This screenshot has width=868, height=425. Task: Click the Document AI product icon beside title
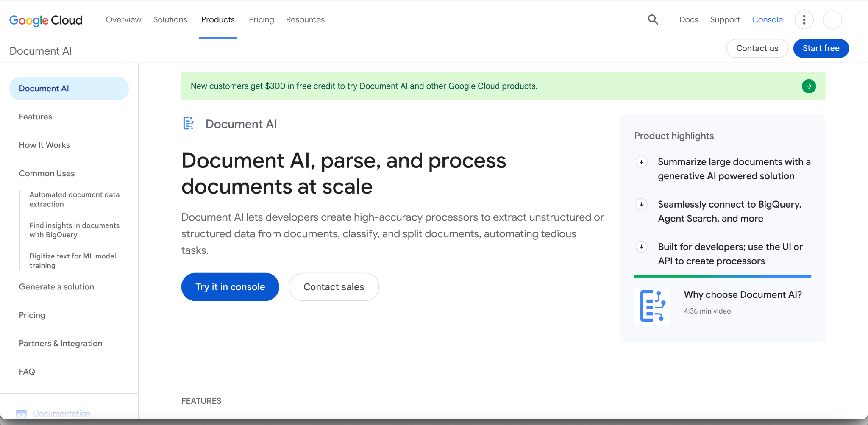[189, 123]
